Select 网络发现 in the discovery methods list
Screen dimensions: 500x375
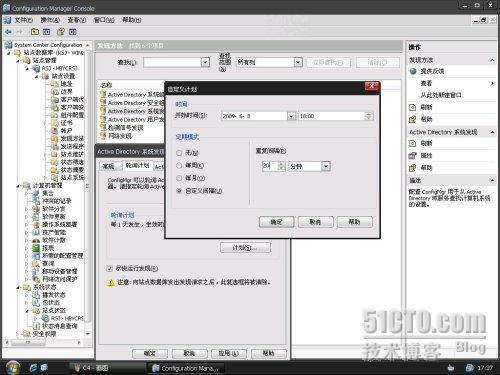tap(120, 136)
